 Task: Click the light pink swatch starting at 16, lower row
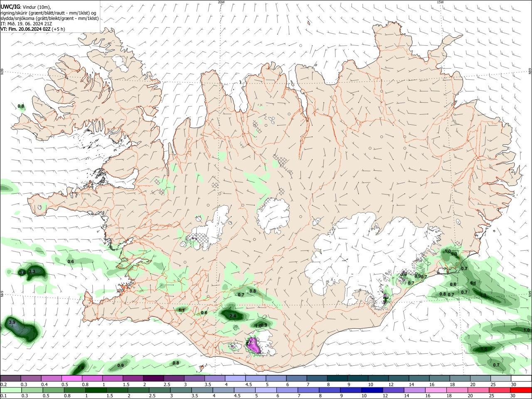(x=436, y=390)
